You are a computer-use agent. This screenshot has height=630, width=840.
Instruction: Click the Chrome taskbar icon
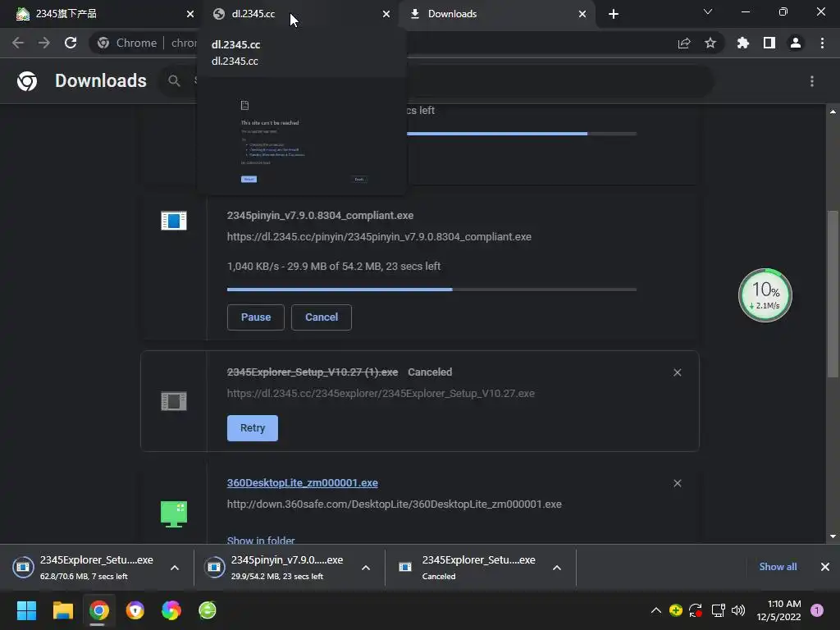(98, 610)
